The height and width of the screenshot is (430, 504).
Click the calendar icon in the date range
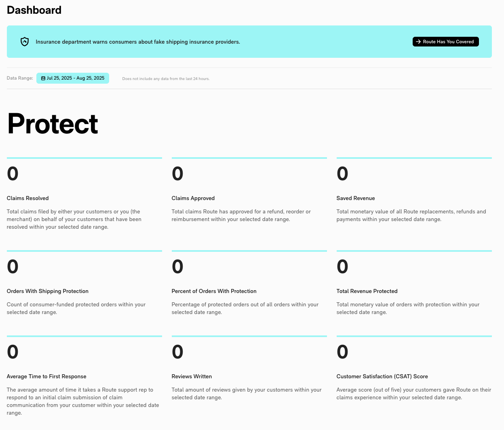tap(43, 78)
